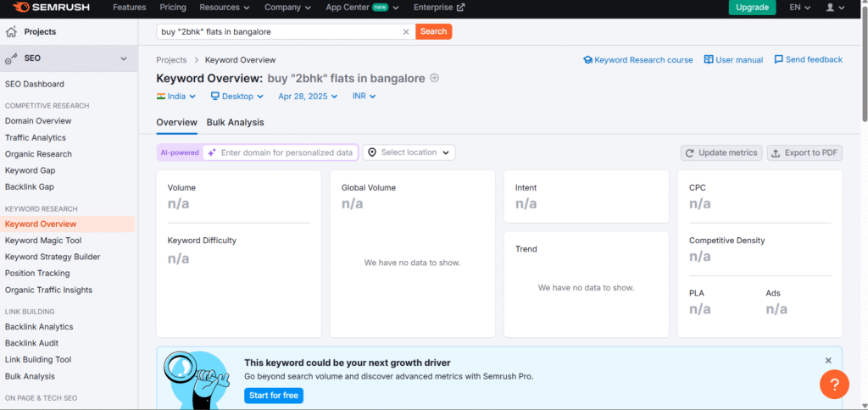Close the growth driver banner
Viewport: 868px width, 410px height.
coord(828,361)
